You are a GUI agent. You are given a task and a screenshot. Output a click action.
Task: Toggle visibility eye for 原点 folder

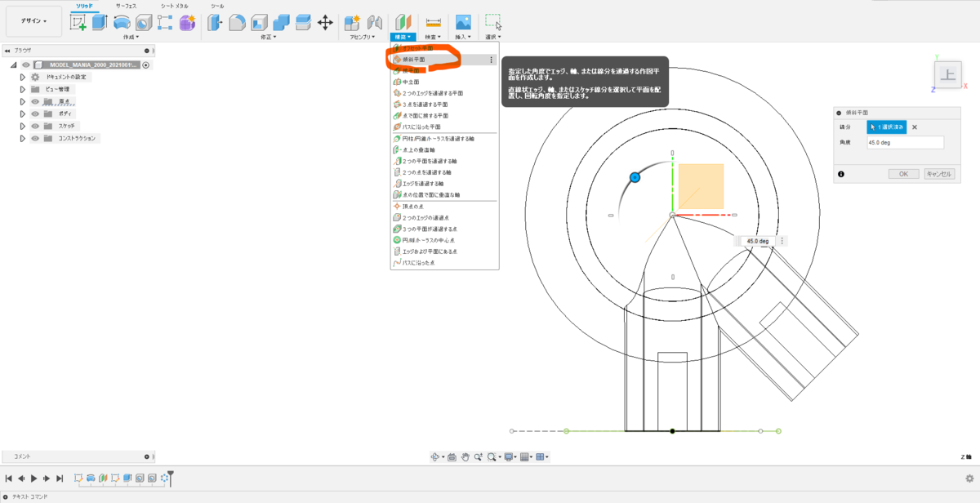click(35, 101)
